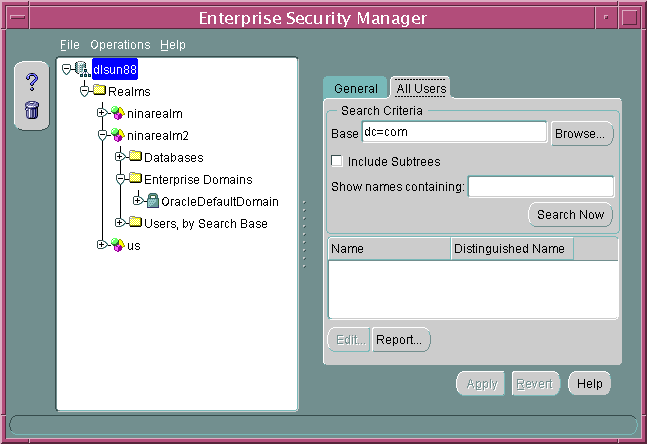Viewport: 647px width, 444px height.
Task: Click the Browse... button
Action: [582, 133]
